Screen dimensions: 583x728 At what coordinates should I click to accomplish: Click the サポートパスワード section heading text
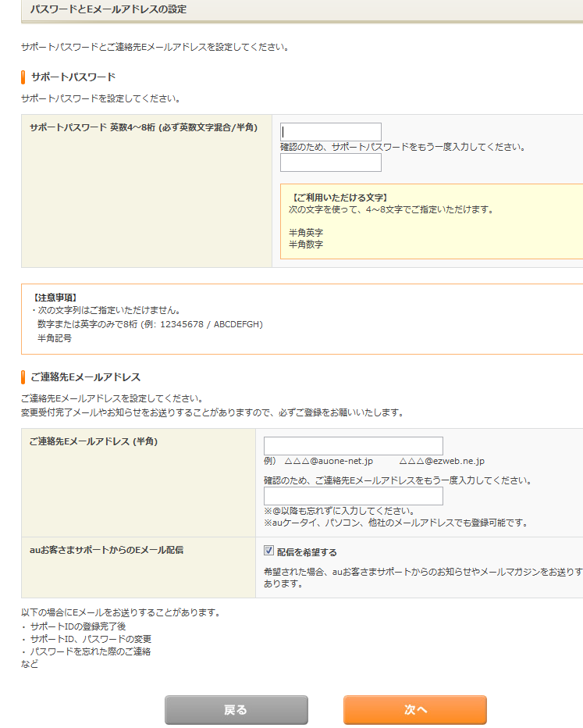click(73, 77)
